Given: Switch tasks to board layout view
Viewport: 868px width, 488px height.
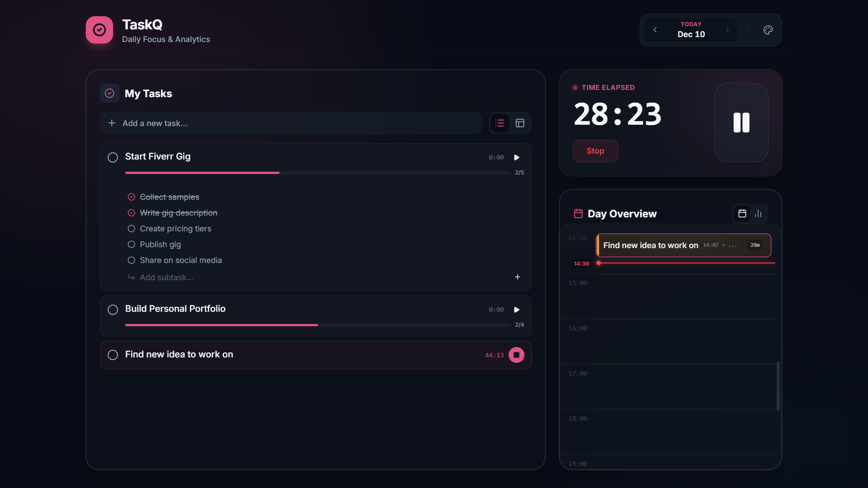Looking at the screenshot, I should [520, 123].
